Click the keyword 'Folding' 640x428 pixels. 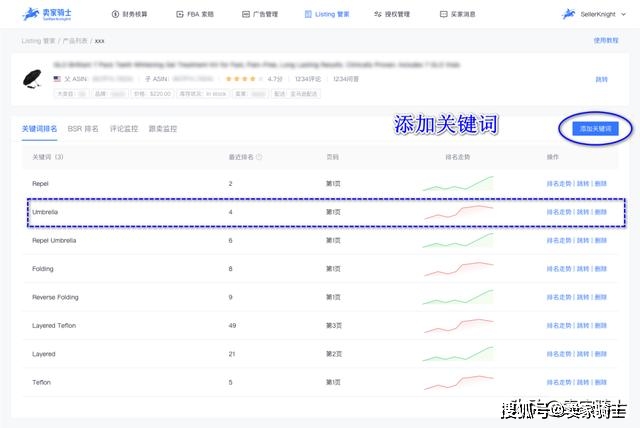[x=42, y=269]
